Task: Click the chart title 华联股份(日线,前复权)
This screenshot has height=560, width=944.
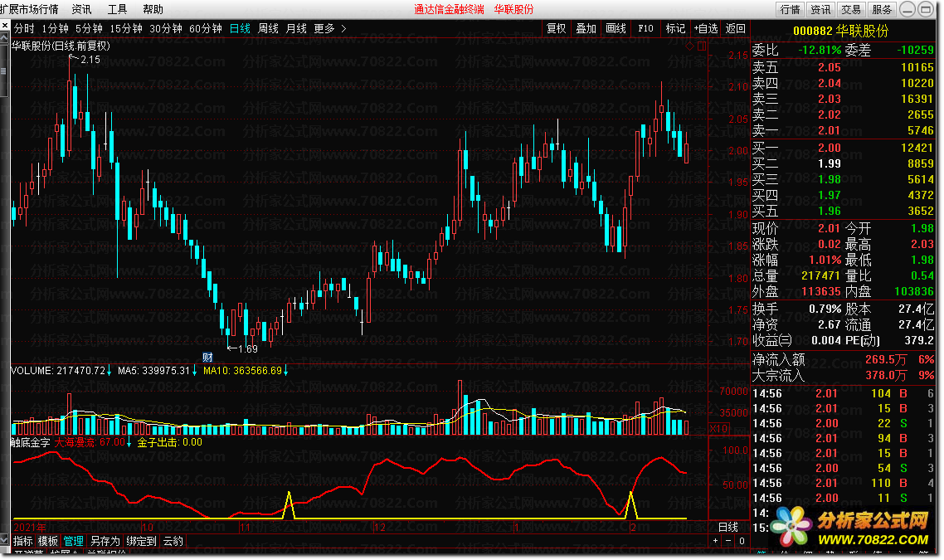Action: point(61,46)
